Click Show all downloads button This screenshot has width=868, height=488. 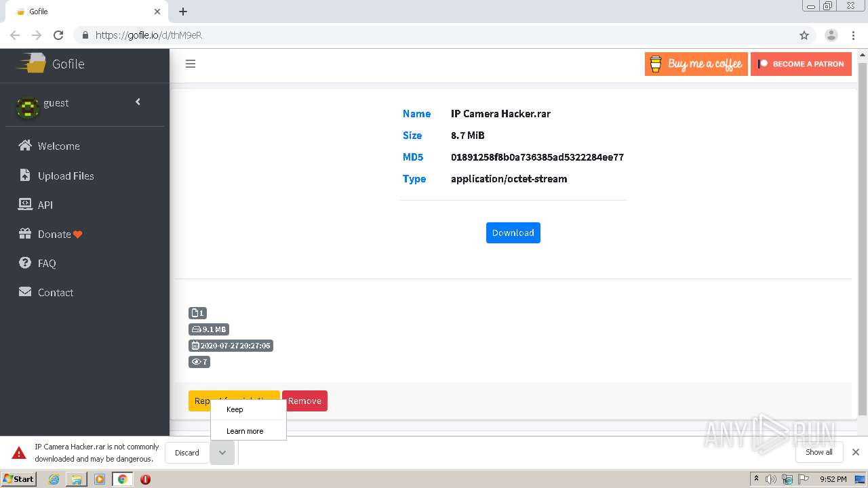[x=818, y=452]
